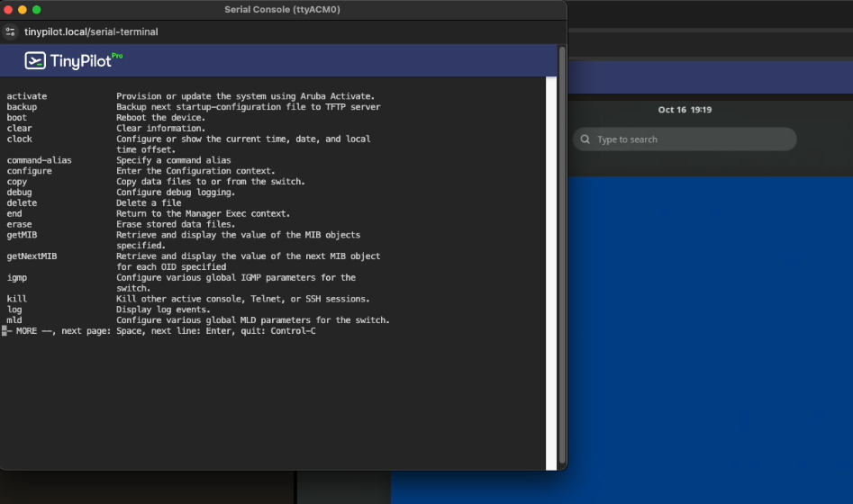Click the "getNextMIB" command entry

(x=32, y=256)
